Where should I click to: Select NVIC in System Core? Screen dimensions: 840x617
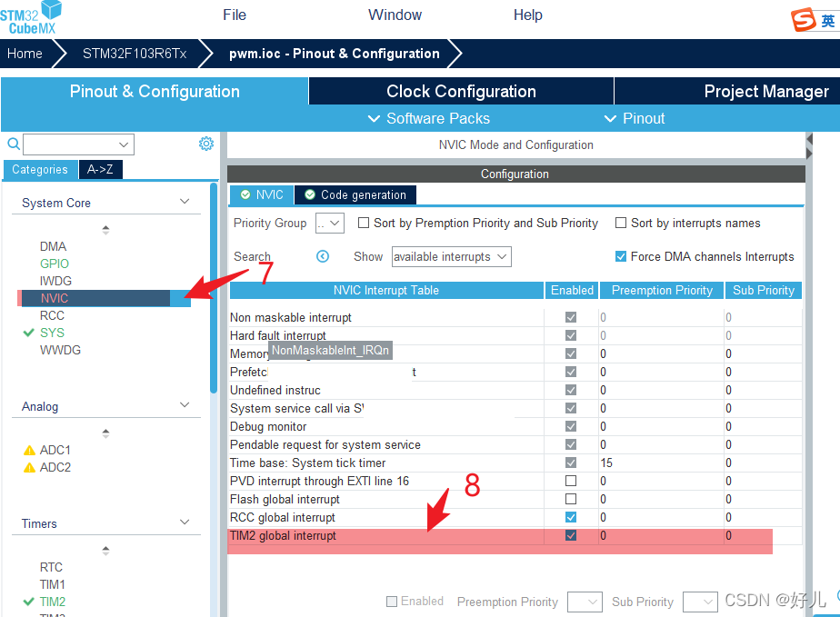coord(104,298)
